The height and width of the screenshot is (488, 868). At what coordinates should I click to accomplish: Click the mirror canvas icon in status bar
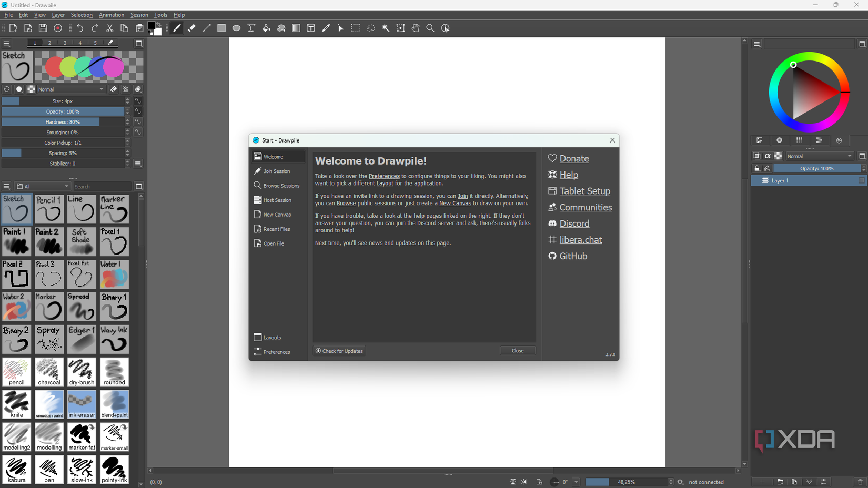pyautogui.click(x=523, y=482)
